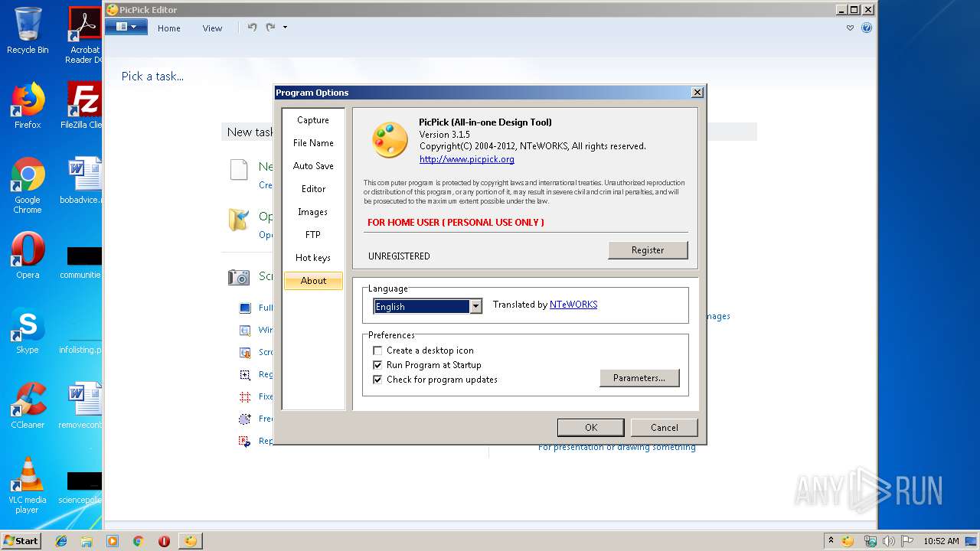Click the Window control capture icon
Screen dimensions: 980x551
245,331
